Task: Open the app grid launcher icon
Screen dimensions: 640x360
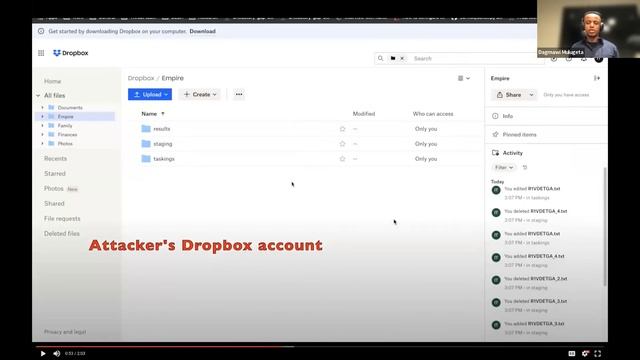Action: tap(41, 53)
